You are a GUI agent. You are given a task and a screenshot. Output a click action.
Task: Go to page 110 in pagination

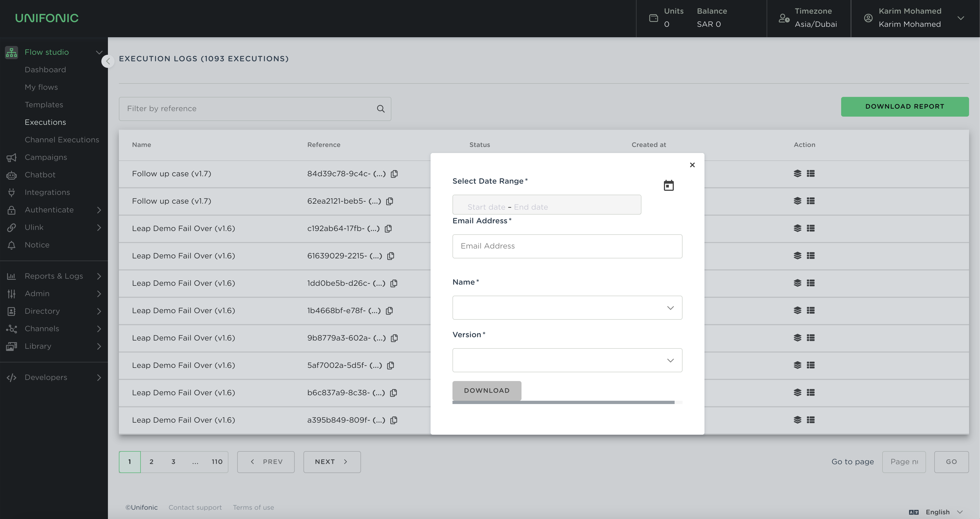point(217,462)
